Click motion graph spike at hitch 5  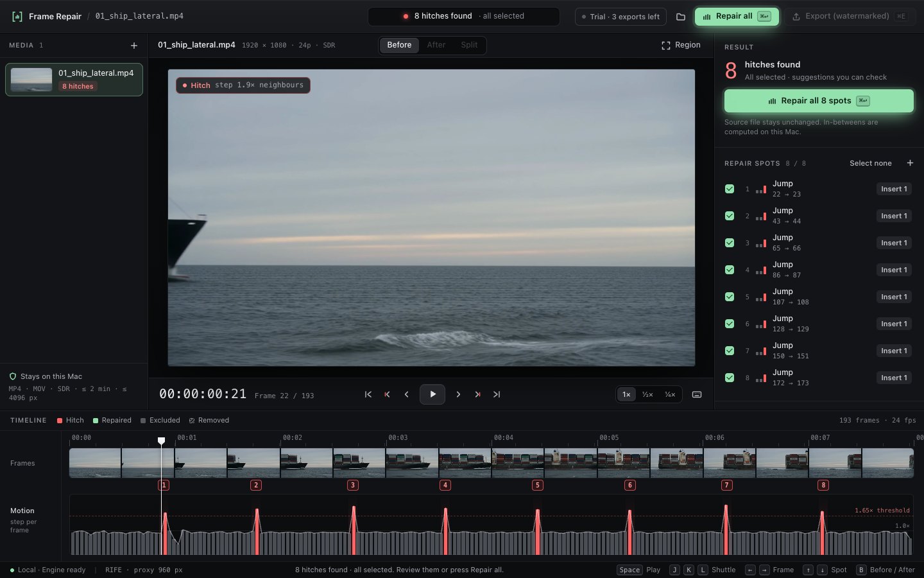coord(538,532)
